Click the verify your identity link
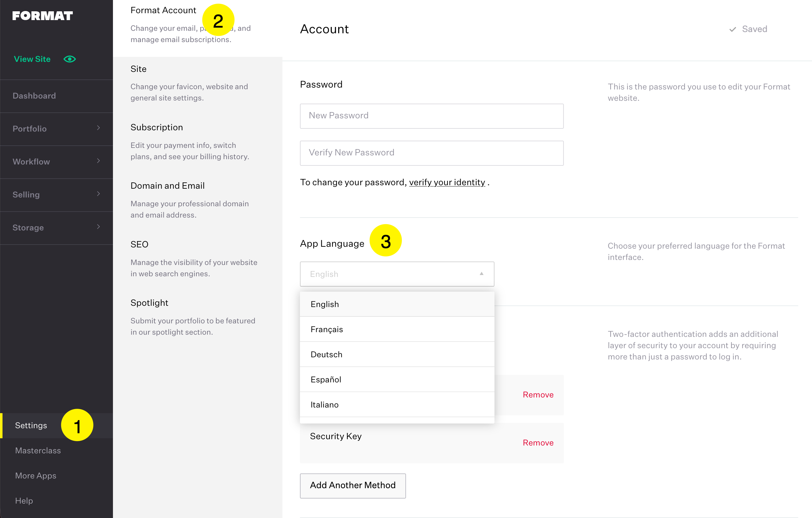 pos(447,182)
